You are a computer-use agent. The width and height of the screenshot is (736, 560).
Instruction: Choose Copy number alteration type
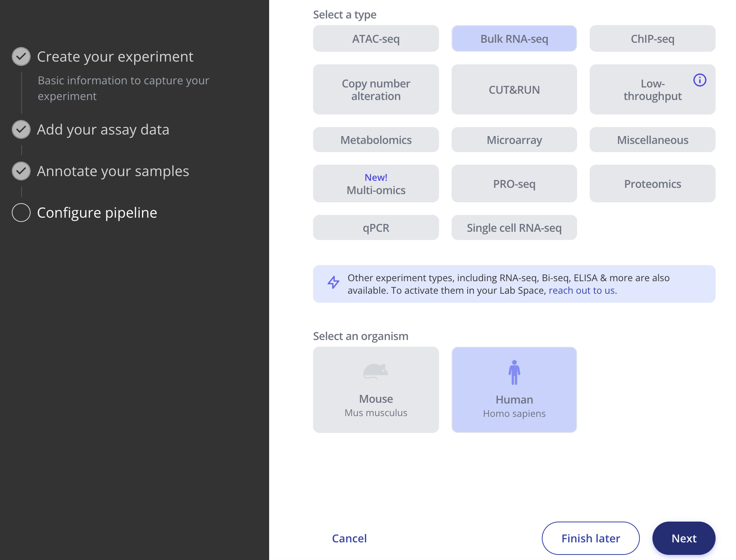point(376,89)
